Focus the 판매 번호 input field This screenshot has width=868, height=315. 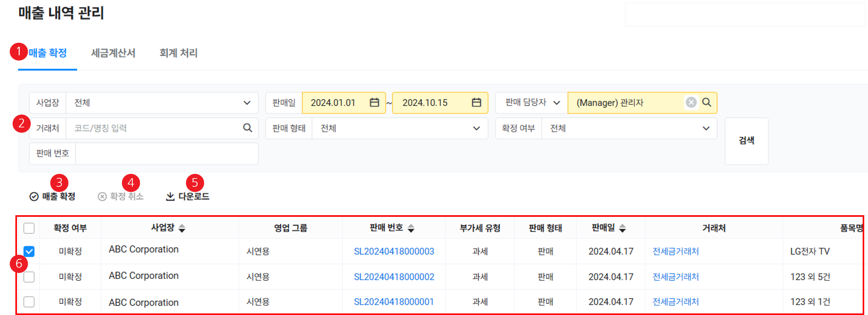point(166,153)
